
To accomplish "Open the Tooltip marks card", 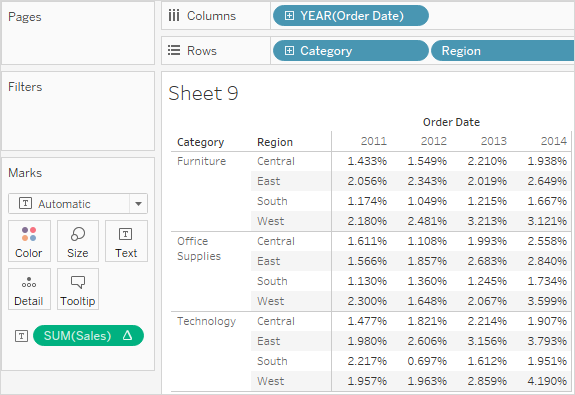I will (x=78, y=289).
